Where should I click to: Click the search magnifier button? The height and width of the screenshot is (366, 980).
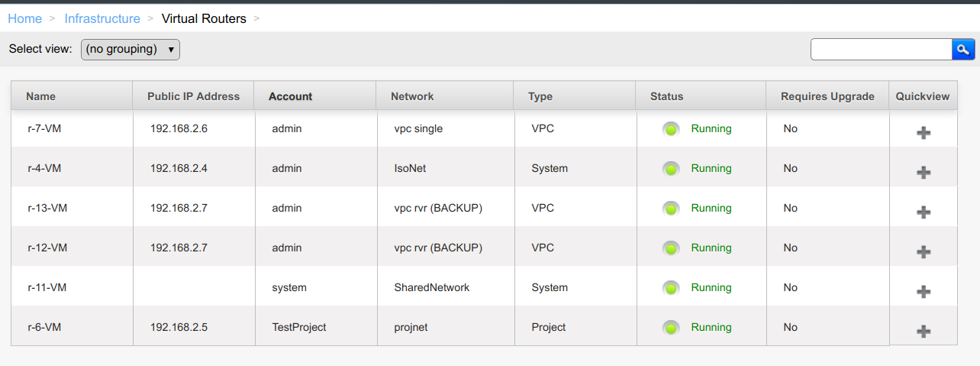(x=963, y=50)
